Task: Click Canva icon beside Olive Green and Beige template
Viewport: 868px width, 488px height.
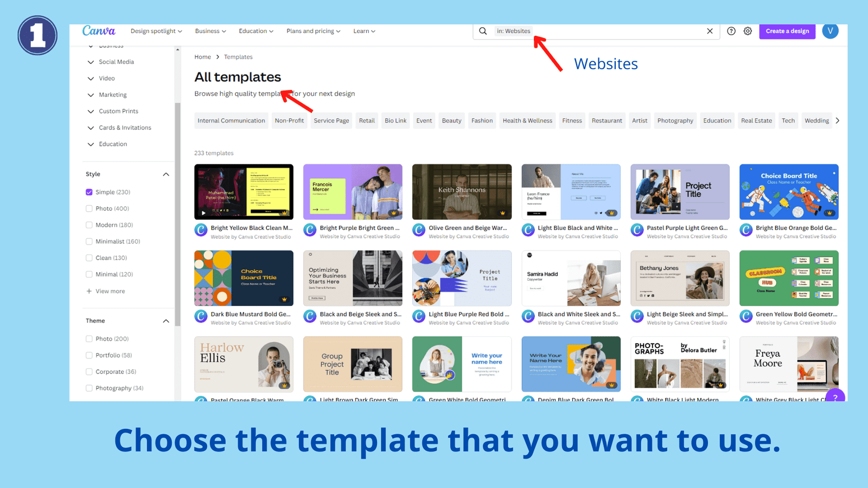Action: coord(419,230)
